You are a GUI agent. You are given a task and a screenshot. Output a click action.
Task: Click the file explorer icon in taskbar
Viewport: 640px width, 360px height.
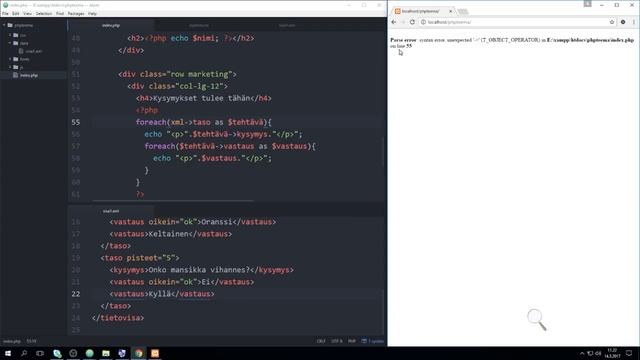coord(106,353)
